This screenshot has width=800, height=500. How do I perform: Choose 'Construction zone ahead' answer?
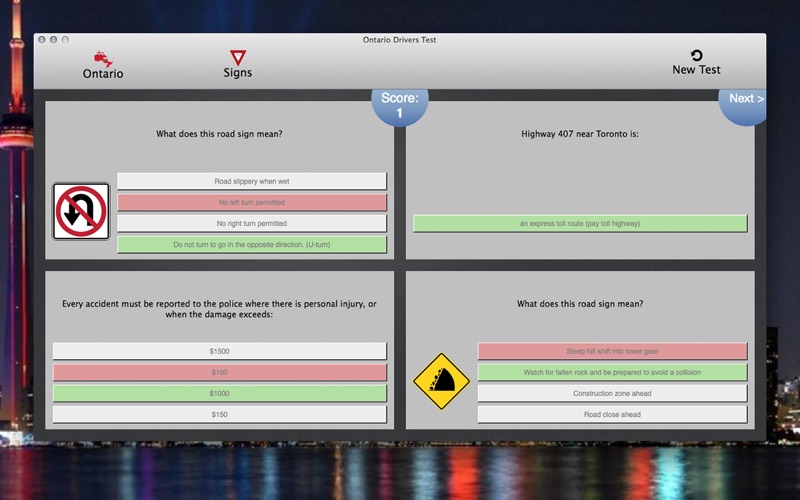[612, 393]
